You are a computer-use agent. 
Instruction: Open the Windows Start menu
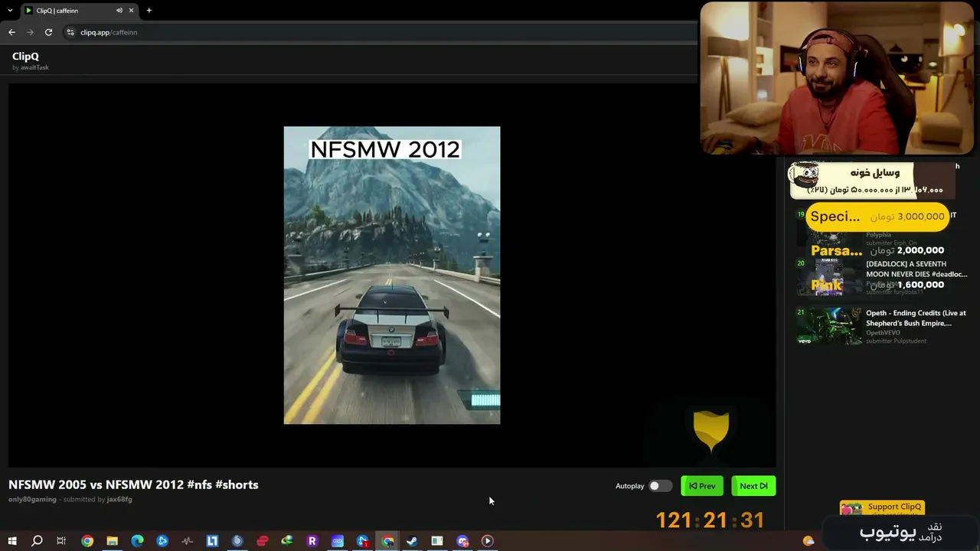tap(12, 541)
